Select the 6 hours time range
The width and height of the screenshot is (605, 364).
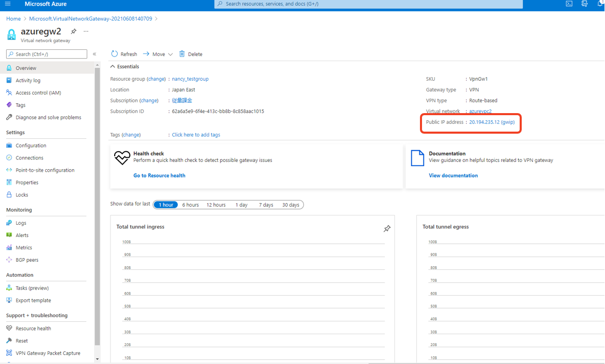point(191,205)
